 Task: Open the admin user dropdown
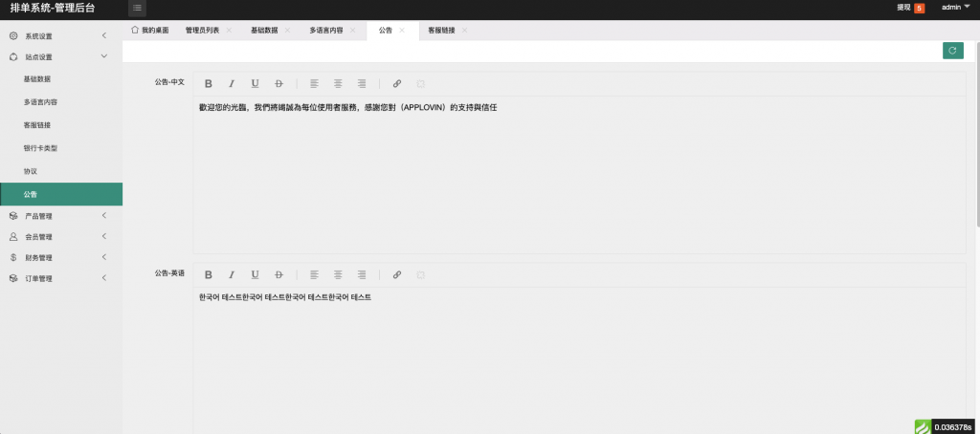click(x=956, y=8)
